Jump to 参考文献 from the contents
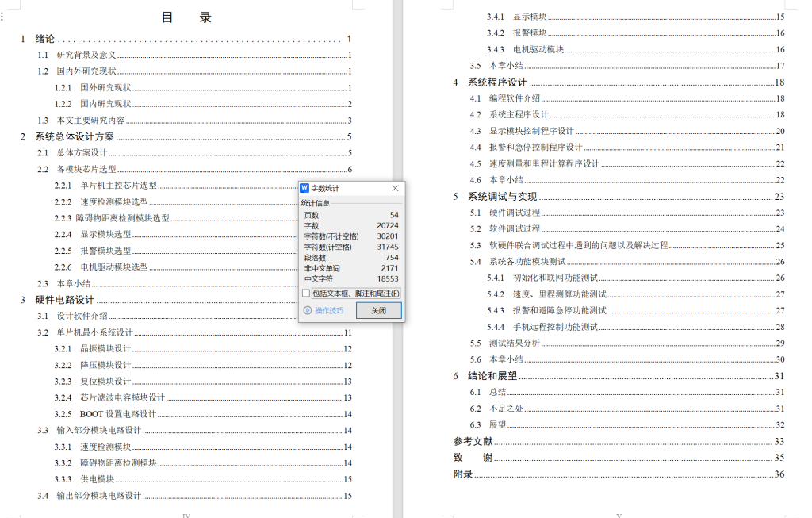This screenshot has height=518, width=812. click(x=470, y=441)
